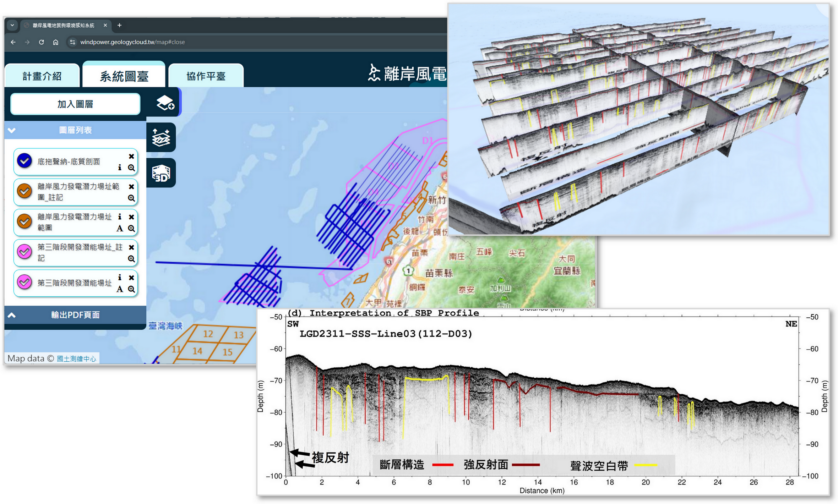Image resolution: width=838 pixels, height=504 pixels.
Task: Open the browser tab search dropdown
Action: pyautogui.click(x=12, y=25)
